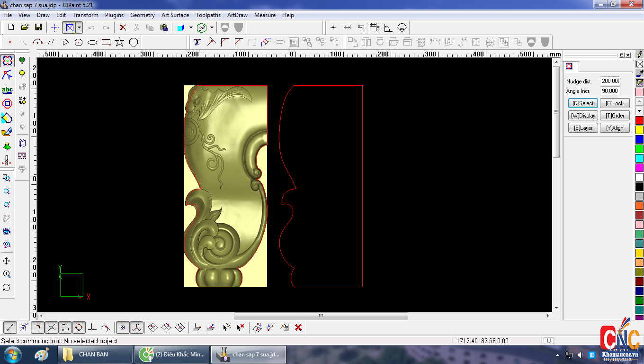Click the red X delete icon
The height and width of the screenshot is (364, 644).
(x=123, y=27)
